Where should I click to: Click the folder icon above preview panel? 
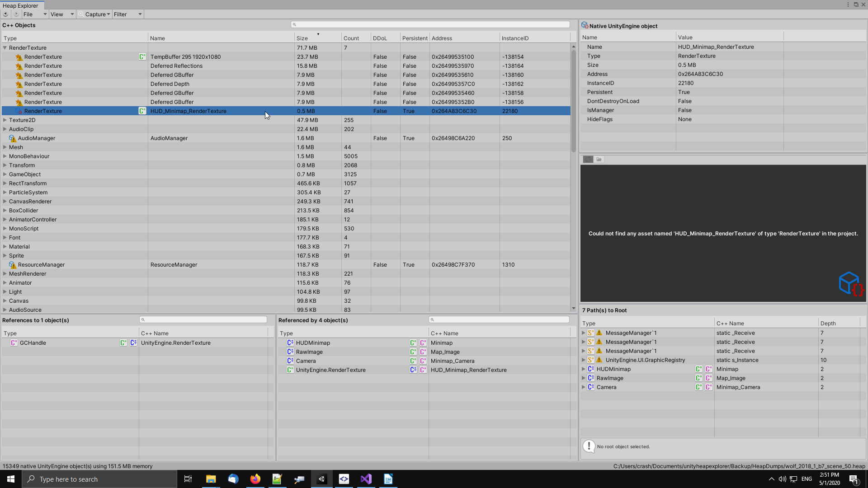(599, 160)
